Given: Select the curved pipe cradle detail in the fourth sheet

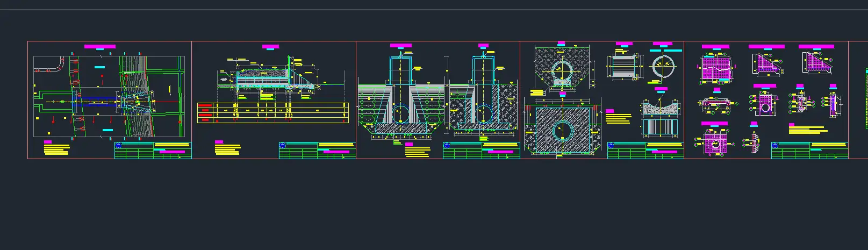Looking at the screenshot, I should coord(661,108).
